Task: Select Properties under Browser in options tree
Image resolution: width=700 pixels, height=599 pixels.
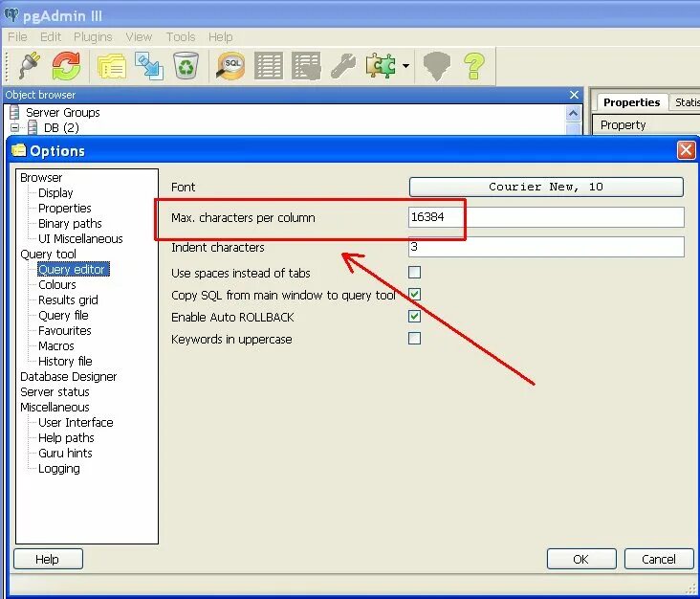Action: pos(65,209)
